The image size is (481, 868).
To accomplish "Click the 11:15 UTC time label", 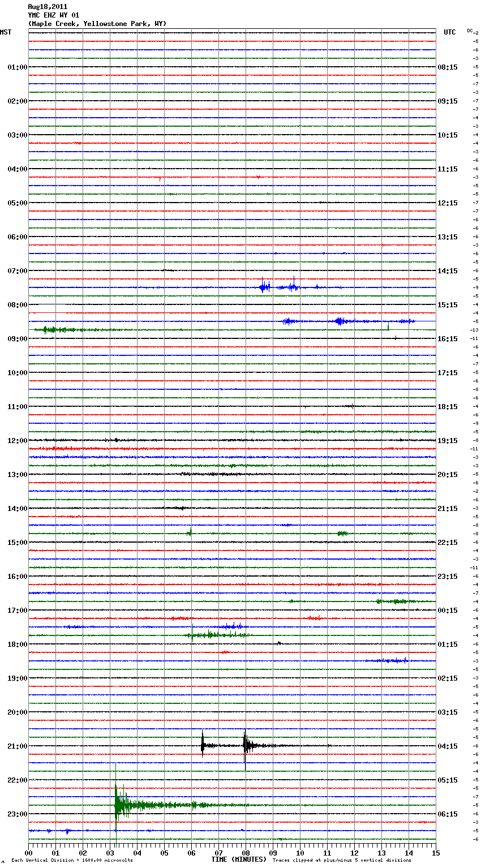I will point(448,169).
